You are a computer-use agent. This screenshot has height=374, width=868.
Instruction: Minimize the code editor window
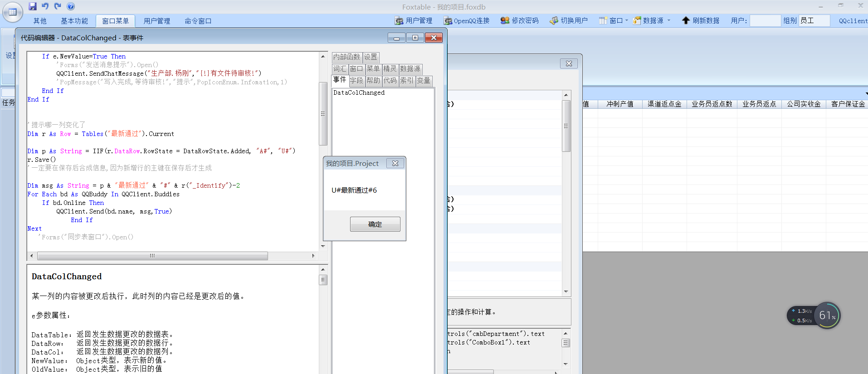point(396,38)
